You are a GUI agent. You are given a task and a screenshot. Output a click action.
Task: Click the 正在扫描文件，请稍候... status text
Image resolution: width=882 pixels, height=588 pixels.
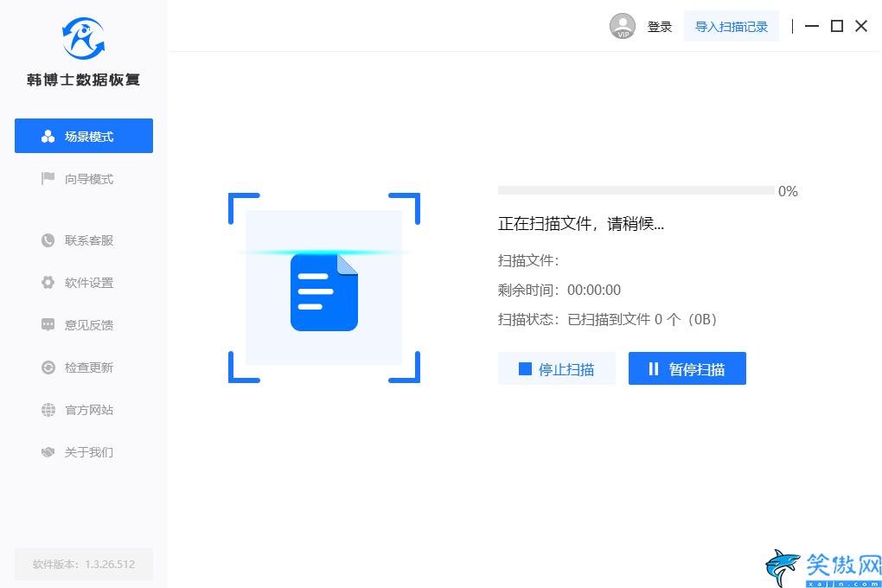[x=581, y=224]
